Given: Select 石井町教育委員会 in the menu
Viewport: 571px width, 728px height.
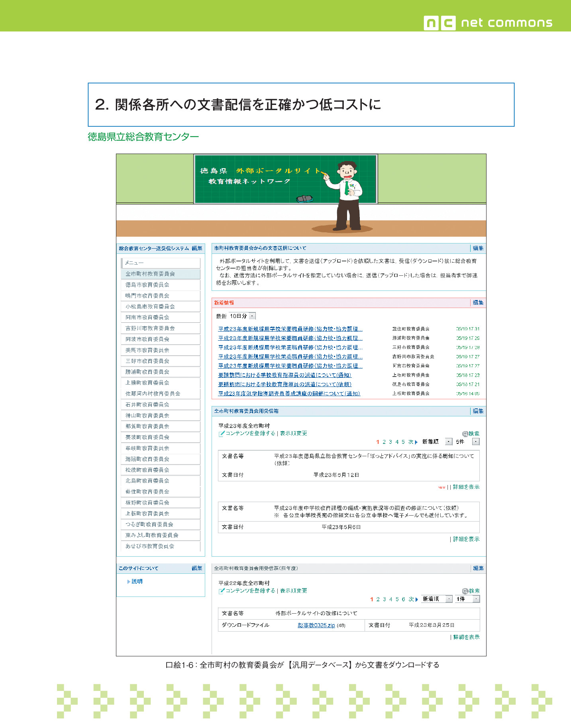Looking at the screenshot, I should pos(161,404).
